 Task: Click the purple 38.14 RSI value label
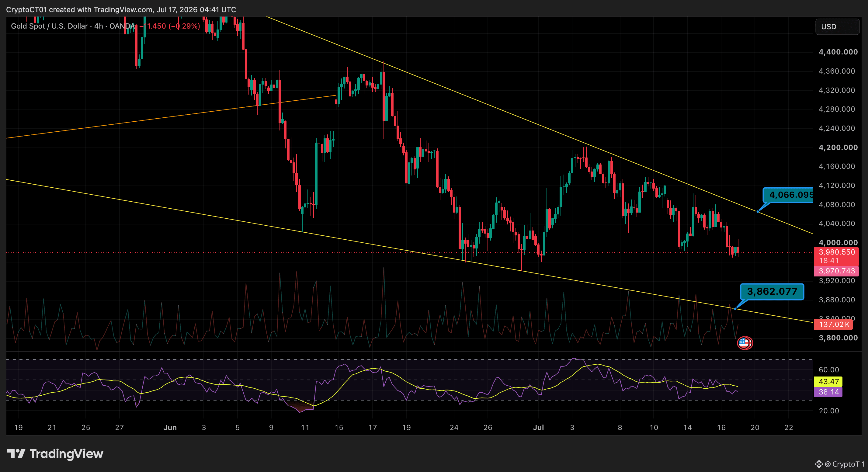(x=828, y=392)
